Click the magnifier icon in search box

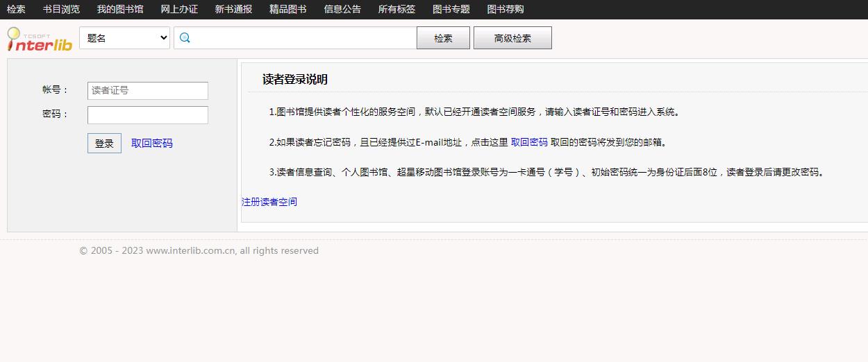(185, 38)
